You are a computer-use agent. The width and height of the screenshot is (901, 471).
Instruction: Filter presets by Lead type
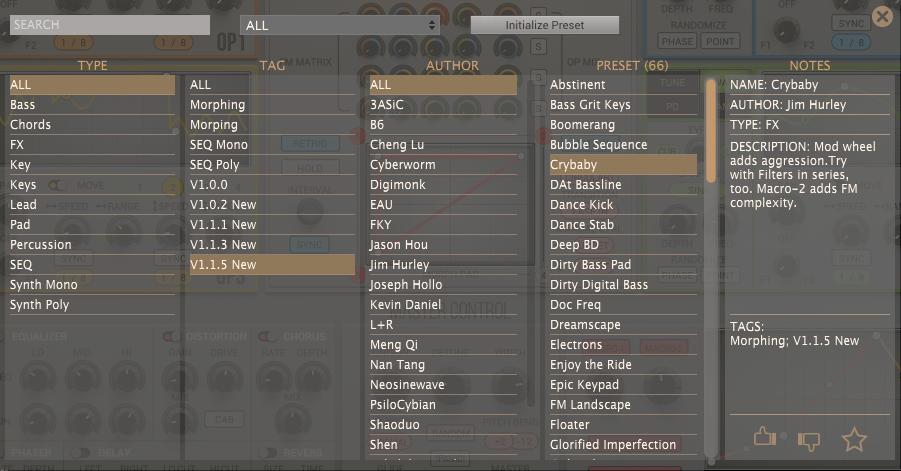pyautogui.click(x=93, y=204)
